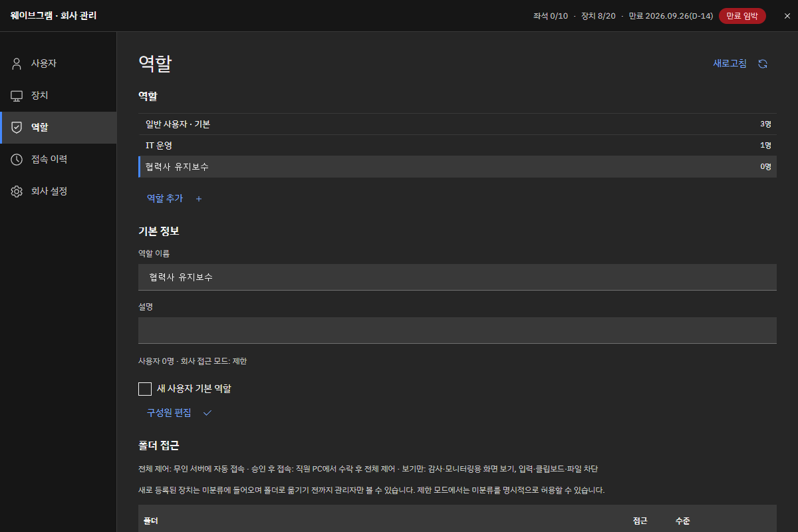Click the 1명 count on IT 운영 row
The width and height of the screenshot is (798, 532).
coord(765,146)
